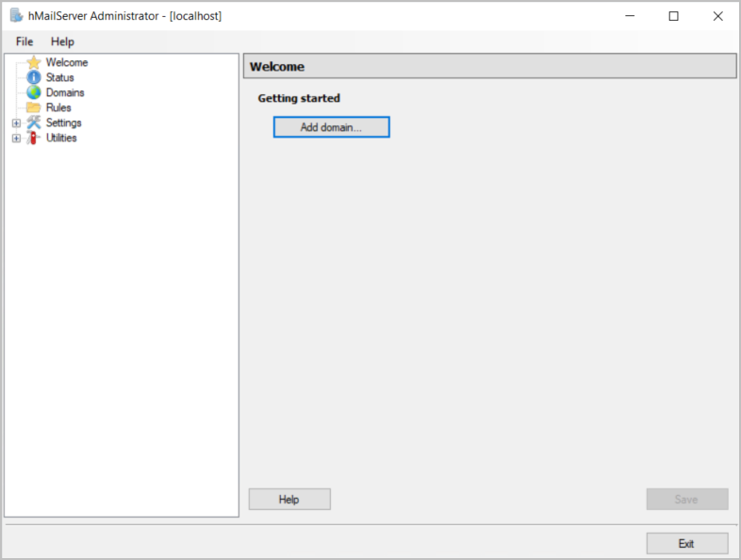The height and width of the screenshot is (560, 741).
Task: Select the Settings tree label
Action: (x=64, y=123)
